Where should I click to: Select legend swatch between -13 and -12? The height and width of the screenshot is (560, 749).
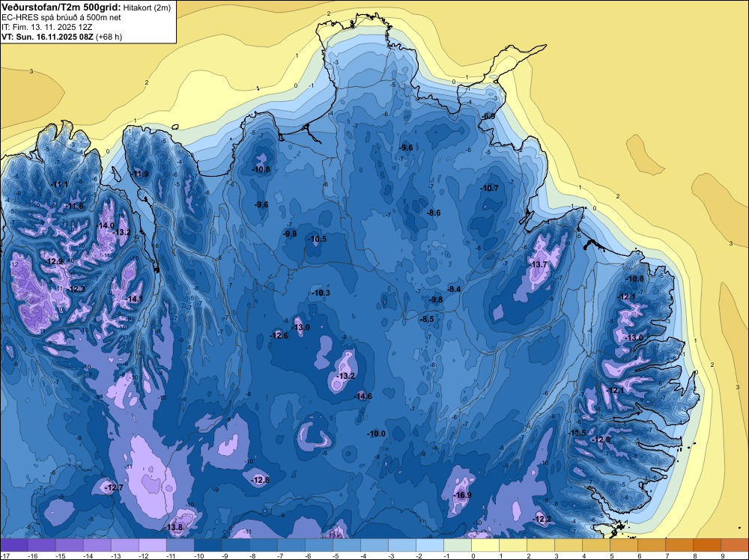click(124, 545)
